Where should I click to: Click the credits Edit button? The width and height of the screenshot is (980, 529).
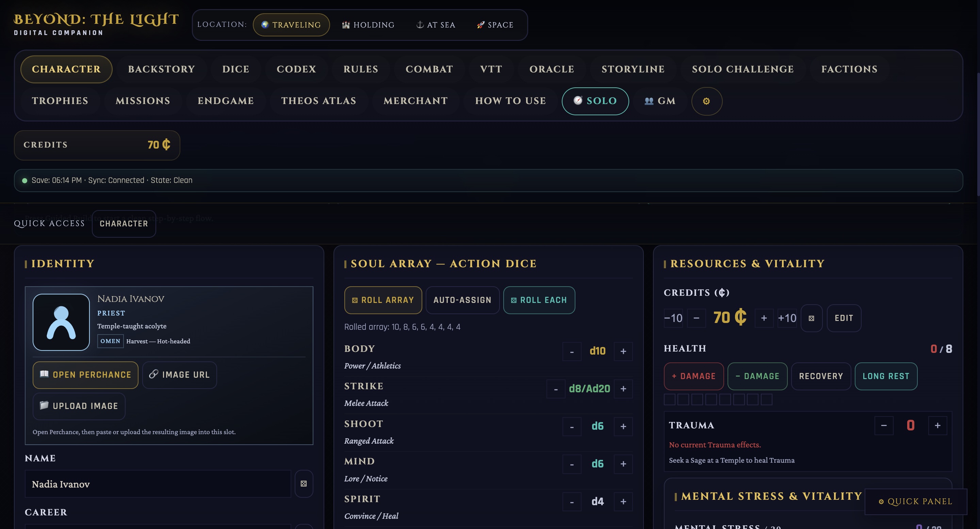point(844,318)
